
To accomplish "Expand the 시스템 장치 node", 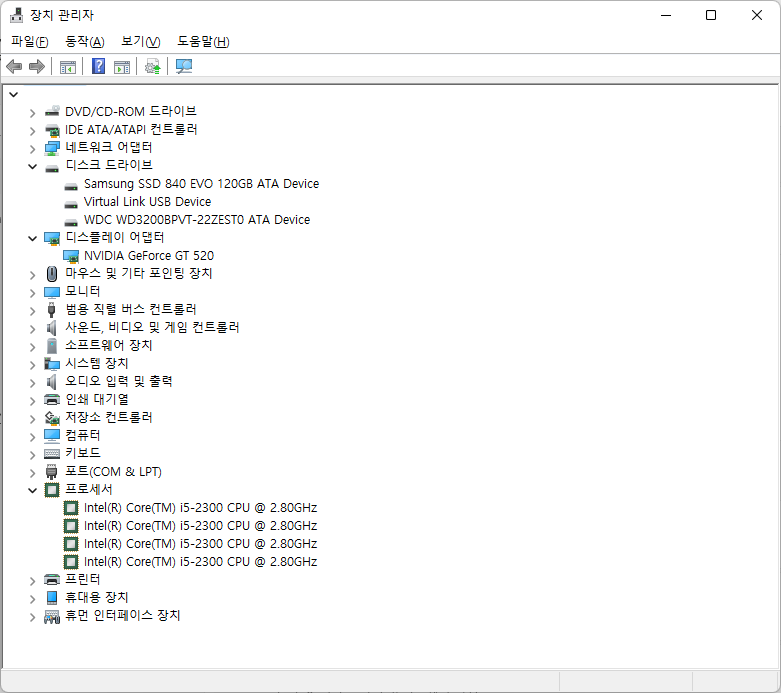I will [32, 365].
